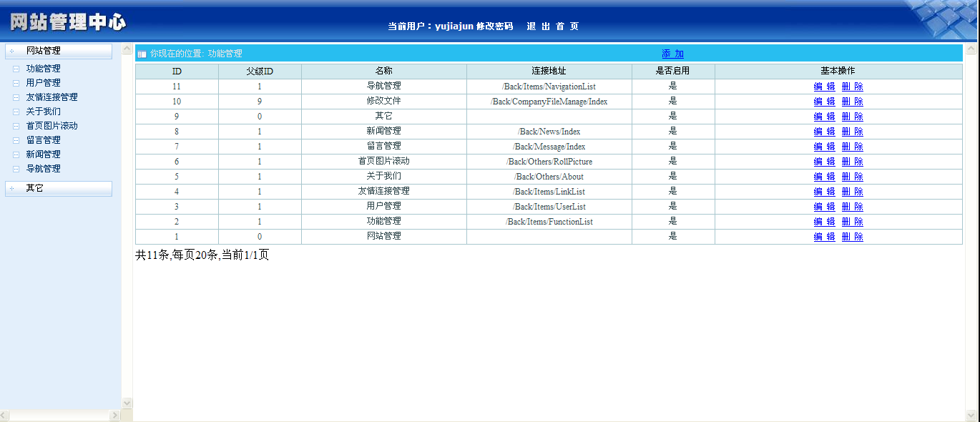The width and height of the screenshot is (980, 422).
Task: Click the pagination text 共11条,每页20条
Action: [x=176, y=255]
